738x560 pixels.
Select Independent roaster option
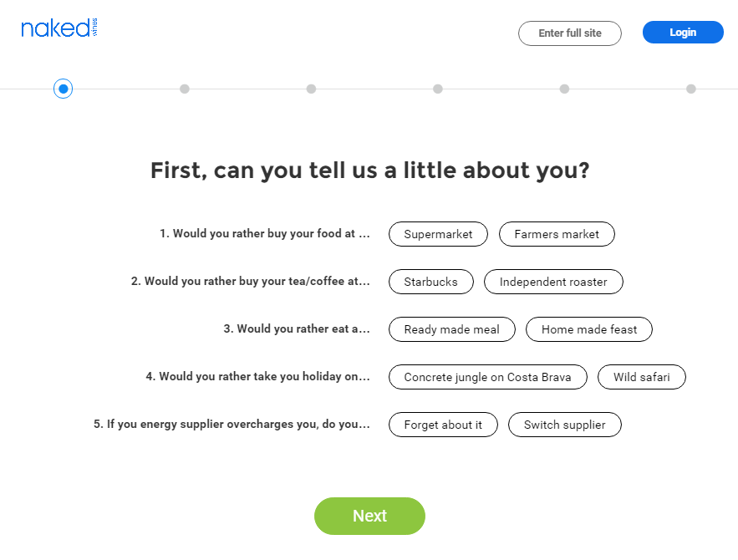(x=553, y=282)
